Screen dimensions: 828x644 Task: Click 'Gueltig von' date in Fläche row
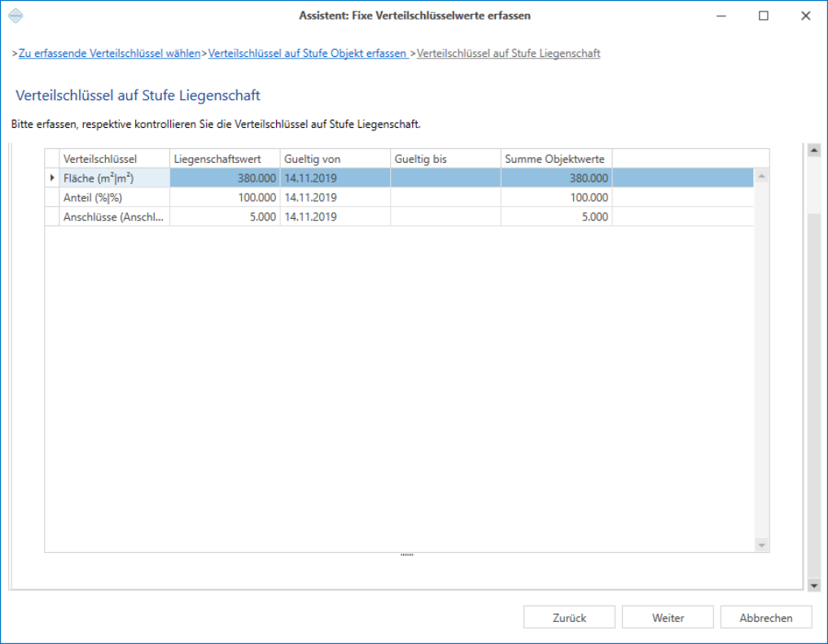pyautogui.click(x=335, y=178)
